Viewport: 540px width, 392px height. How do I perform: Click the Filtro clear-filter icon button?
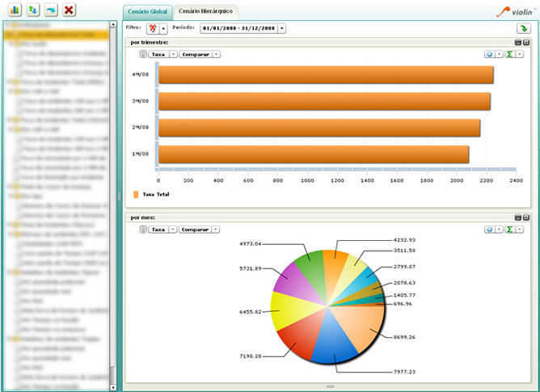153,28
